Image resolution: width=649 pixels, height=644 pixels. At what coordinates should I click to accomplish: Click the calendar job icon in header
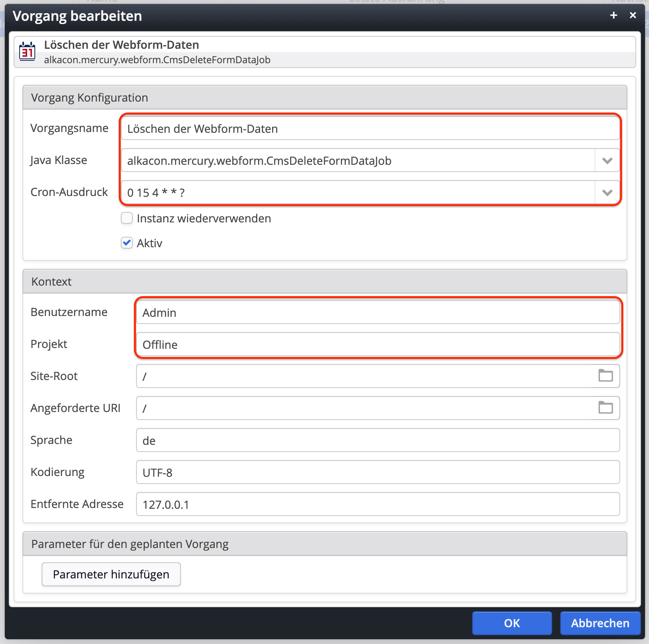(27, 52)
